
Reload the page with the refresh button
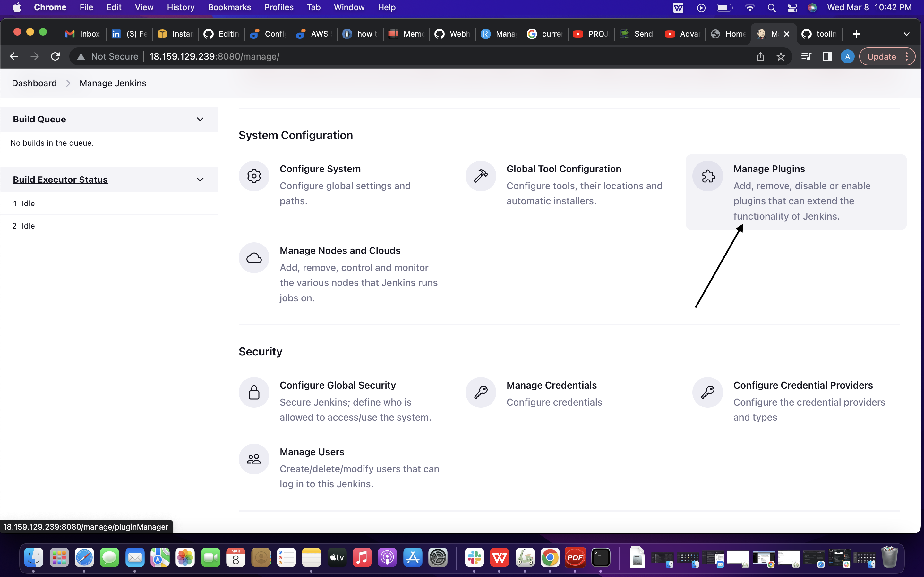point(56,56)
